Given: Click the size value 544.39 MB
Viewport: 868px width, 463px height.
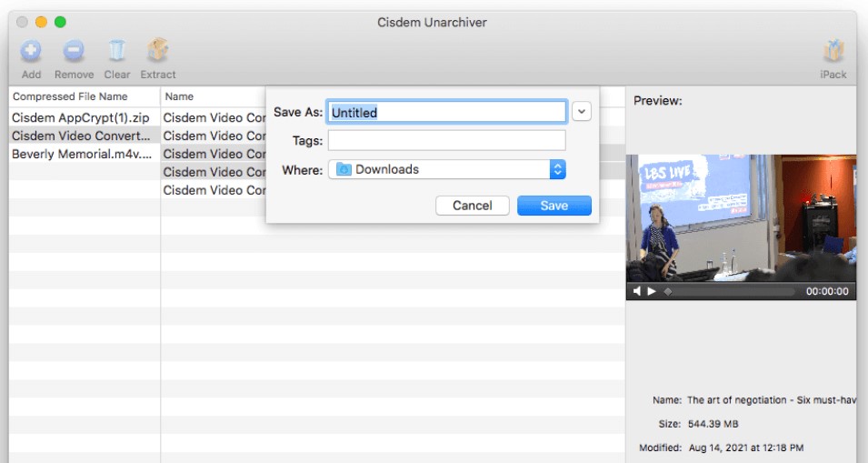Looking at the screenshot, I should pyautogui.click(x=713, y=424).
